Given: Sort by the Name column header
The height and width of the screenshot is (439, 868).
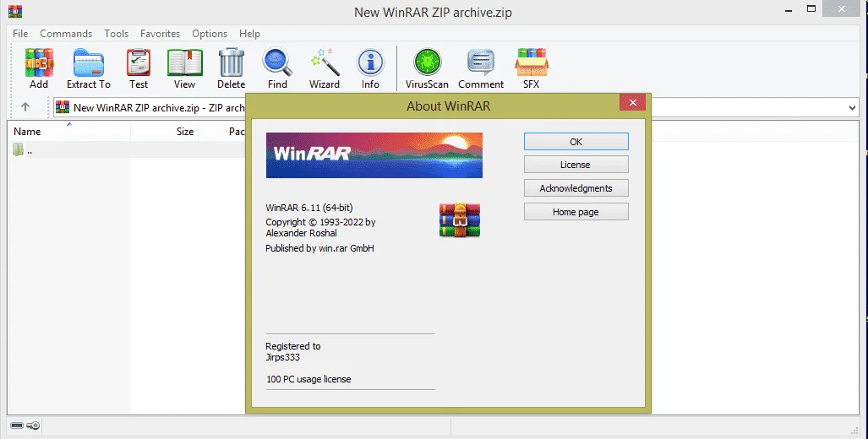Looking at the screenshot, I should point(69,132).
